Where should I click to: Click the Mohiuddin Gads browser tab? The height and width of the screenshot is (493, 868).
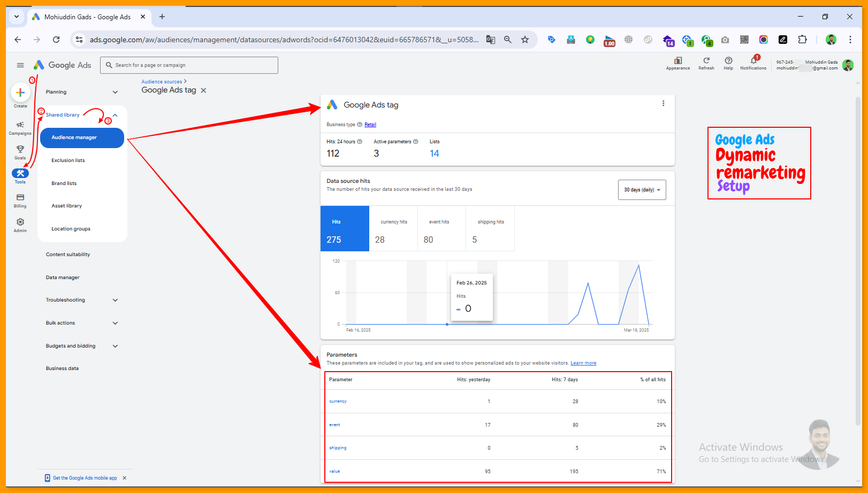tap(88, 17)
